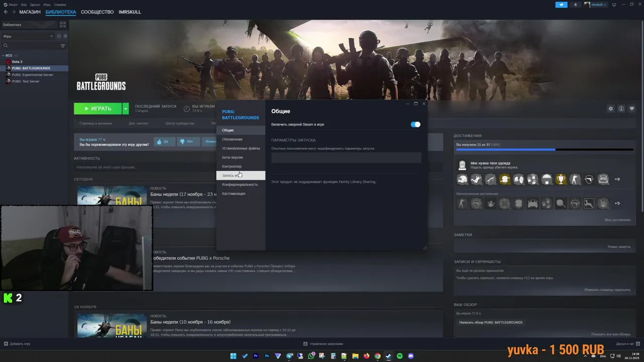Select the Общие properties tab

[240, 130]
